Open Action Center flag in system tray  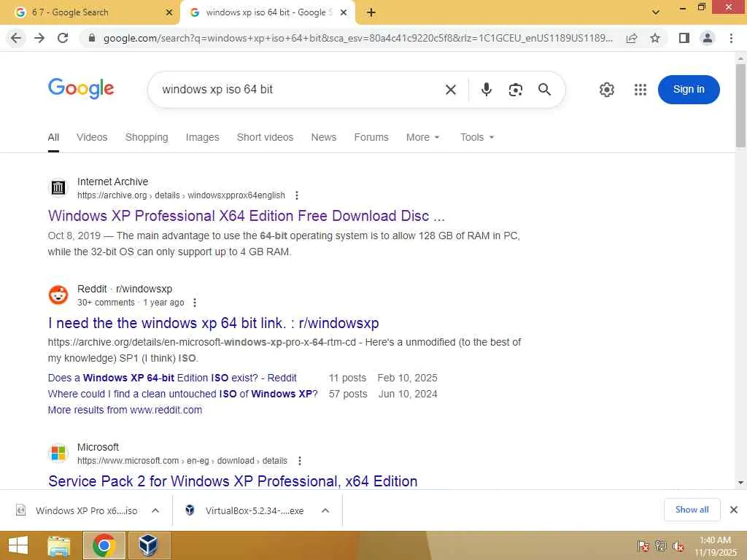pyautogui.click(x=643, y=546)
